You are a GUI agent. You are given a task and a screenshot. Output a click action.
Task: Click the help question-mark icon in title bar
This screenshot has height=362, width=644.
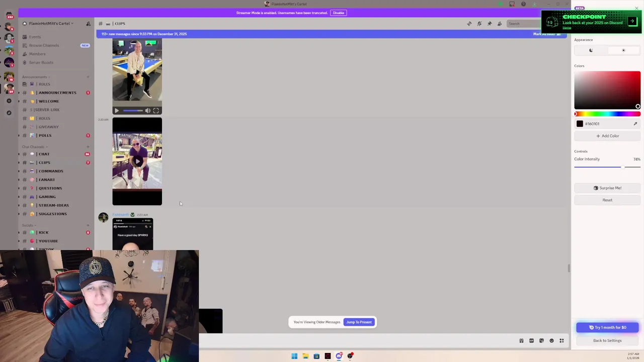point(523,4)
